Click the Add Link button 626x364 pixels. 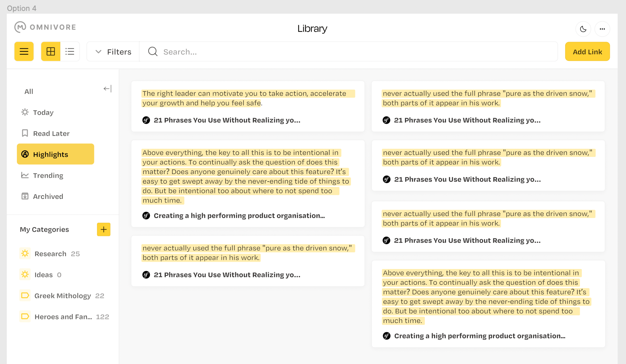click(x=587, y=51)
